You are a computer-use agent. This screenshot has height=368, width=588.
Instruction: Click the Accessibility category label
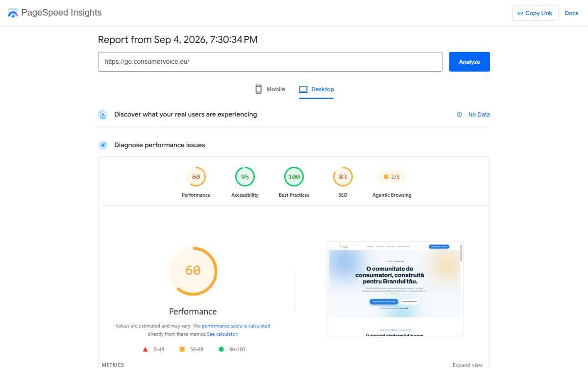coord(245,195)
